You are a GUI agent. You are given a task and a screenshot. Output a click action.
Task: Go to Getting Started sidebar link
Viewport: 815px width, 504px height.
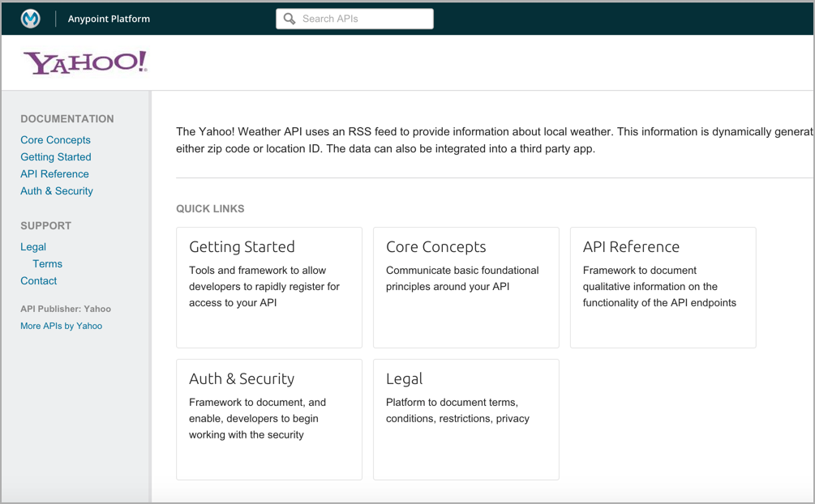pyautogui.click(x=56, y=157)
